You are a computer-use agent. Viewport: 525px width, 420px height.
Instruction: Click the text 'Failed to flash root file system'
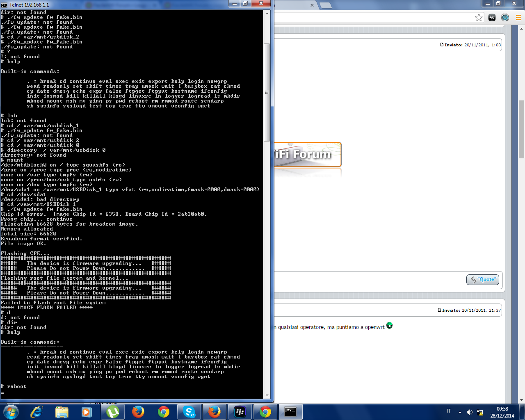[53, 303]
